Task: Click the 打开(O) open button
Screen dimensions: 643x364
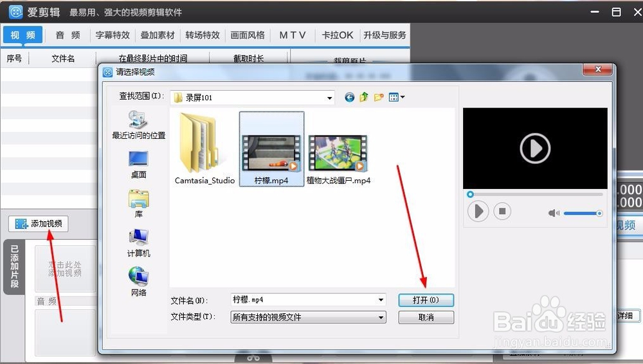Action: [x=426, y=300]
